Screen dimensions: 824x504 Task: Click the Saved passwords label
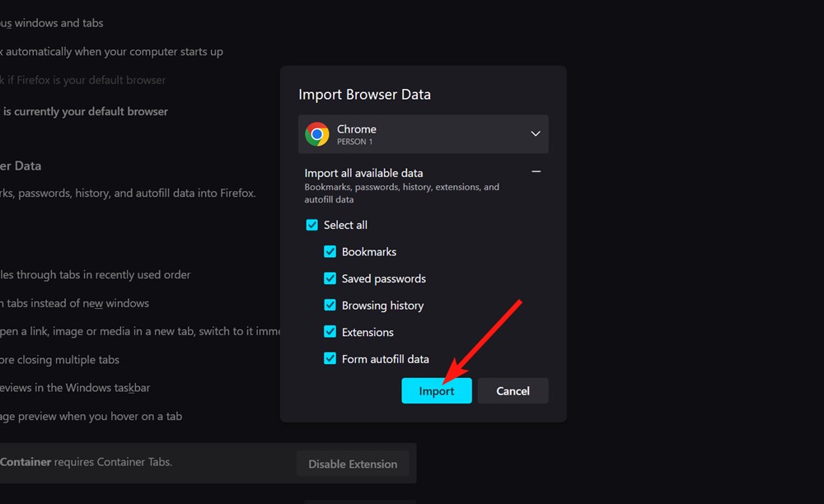(384, 279)
